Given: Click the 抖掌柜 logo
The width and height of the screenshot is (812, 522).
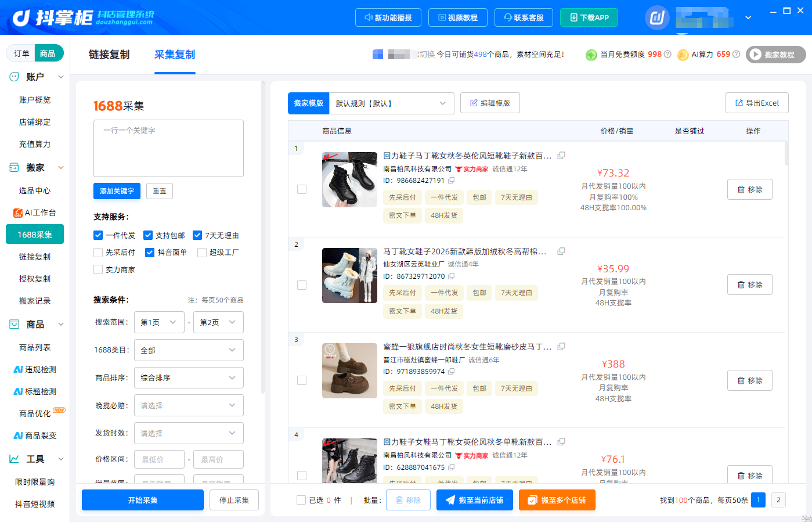Looking at the screenshot, I should click(82, 17).
